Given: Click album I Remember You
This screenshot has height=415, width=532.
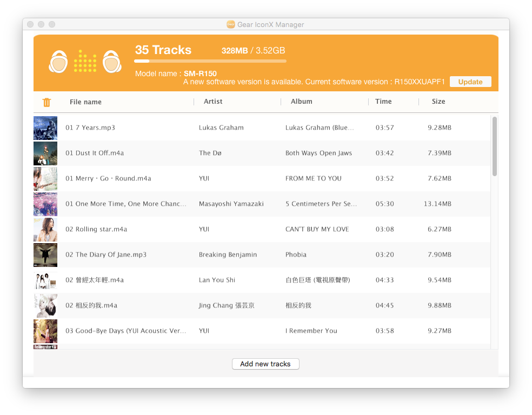Looking at the screenshot, I should (311, 331).
